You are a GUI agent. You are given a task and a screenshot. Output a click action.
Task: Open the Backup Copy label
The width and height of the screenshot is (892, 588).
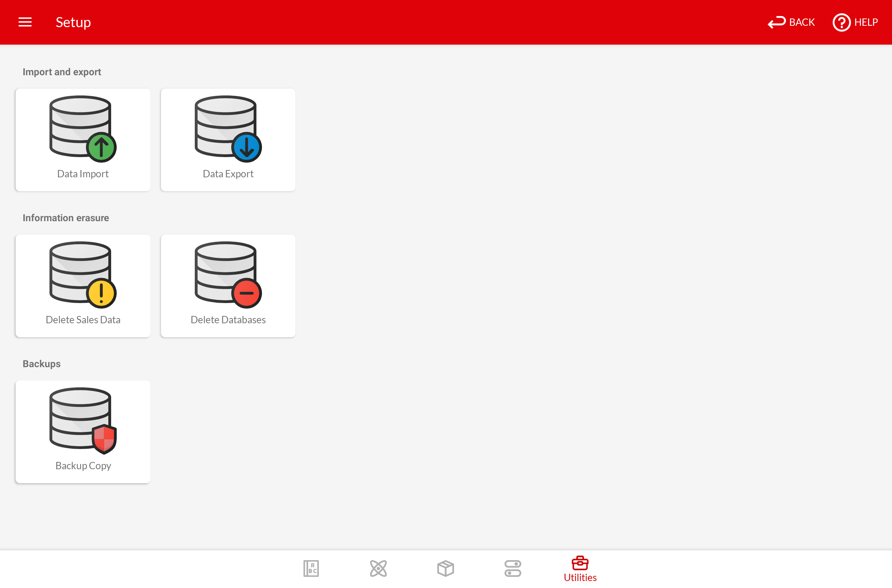[x=83, y=465]
